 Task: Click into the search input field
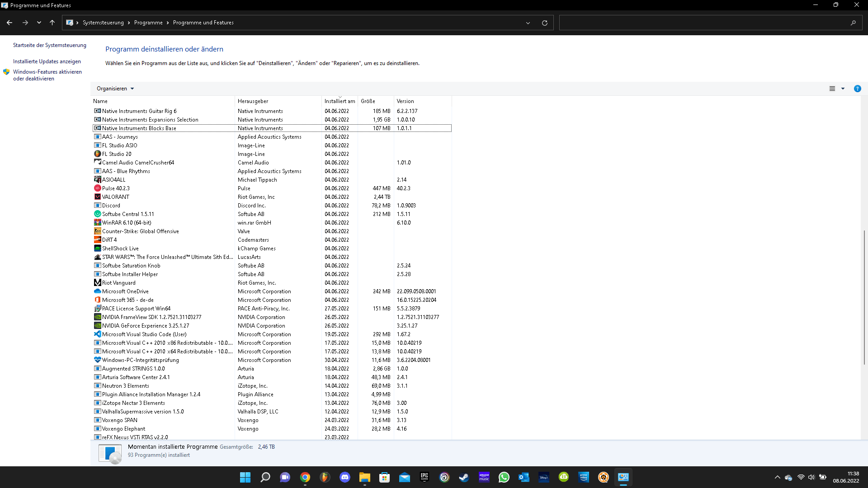point(703,23)
